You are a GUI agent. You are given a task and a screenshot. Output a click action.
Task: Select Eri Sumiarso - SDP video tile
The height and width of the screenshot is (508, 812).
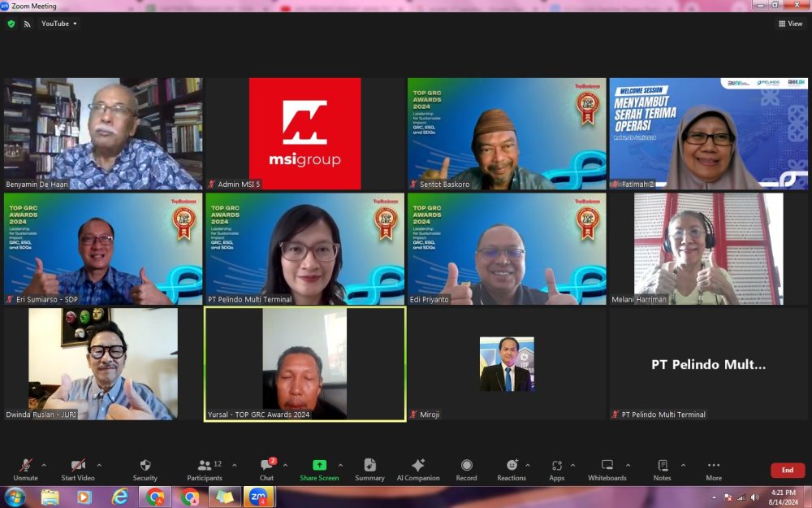[x=103, y=249]
